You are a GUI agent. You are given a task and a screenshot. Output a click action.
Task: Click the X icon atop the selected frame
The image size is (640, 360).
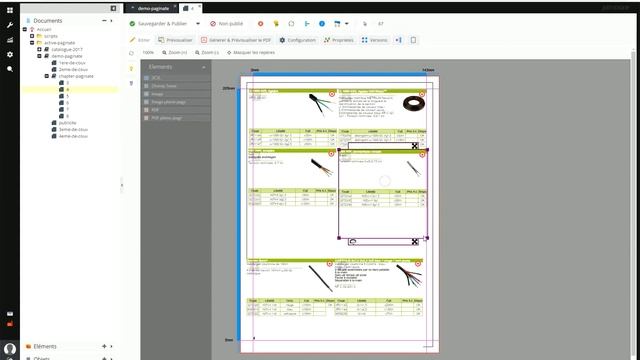415,146
